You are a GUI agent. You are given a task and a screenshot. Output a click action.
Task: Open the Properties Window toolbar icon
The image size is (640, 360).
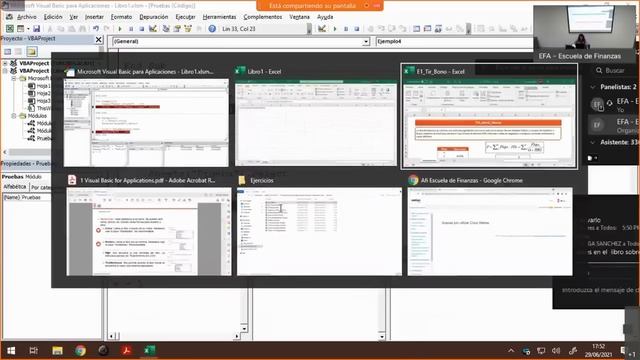click(x=177, y=29)
